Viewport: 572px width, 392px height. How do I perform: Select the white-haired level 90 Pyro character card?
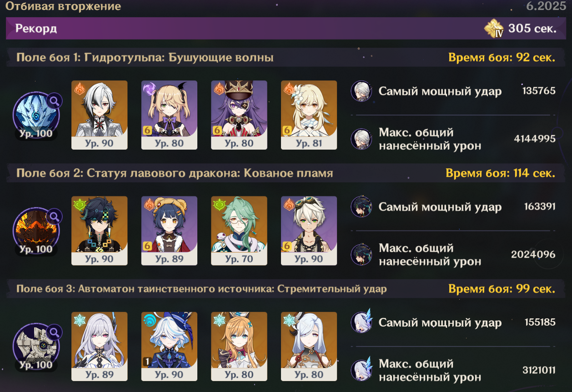[x=100, y=115]
